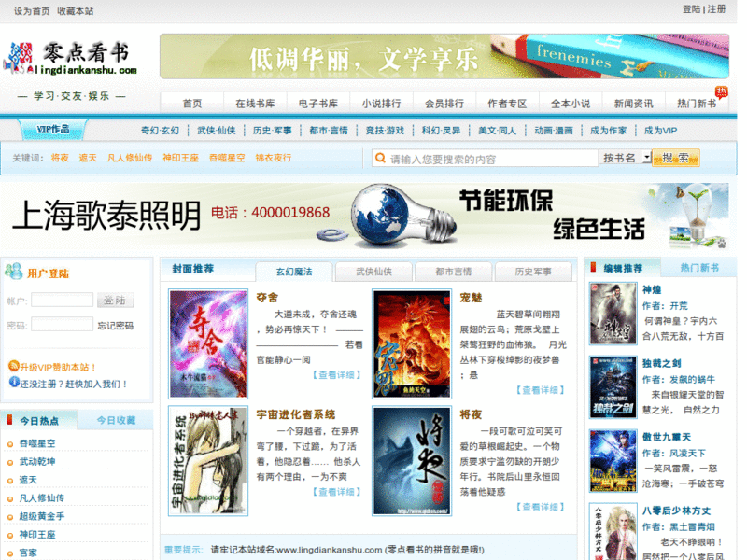Viewport: 747px width, 560px height.
Task: Open the 独裁之剑 cover thumbnail
Action: point(613,387)
